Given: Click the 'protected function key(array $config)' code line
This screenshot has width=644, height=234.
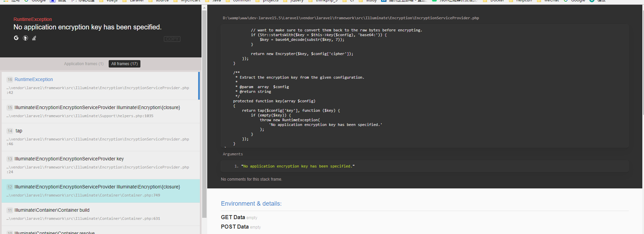Looking at the screenshot, I should coord(274,101).
